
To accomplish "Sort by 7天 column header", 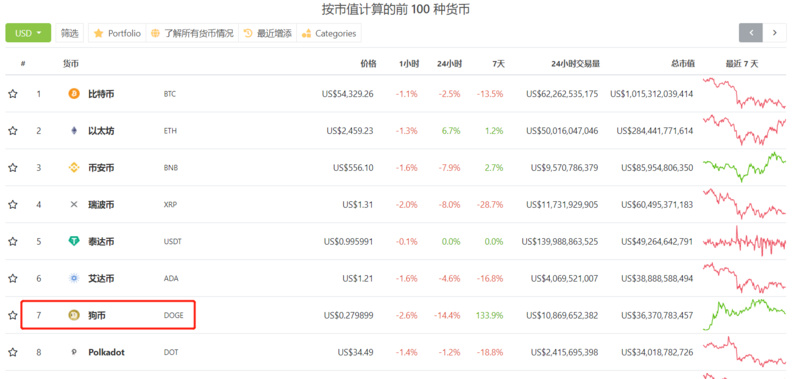I will coord(498,64).
